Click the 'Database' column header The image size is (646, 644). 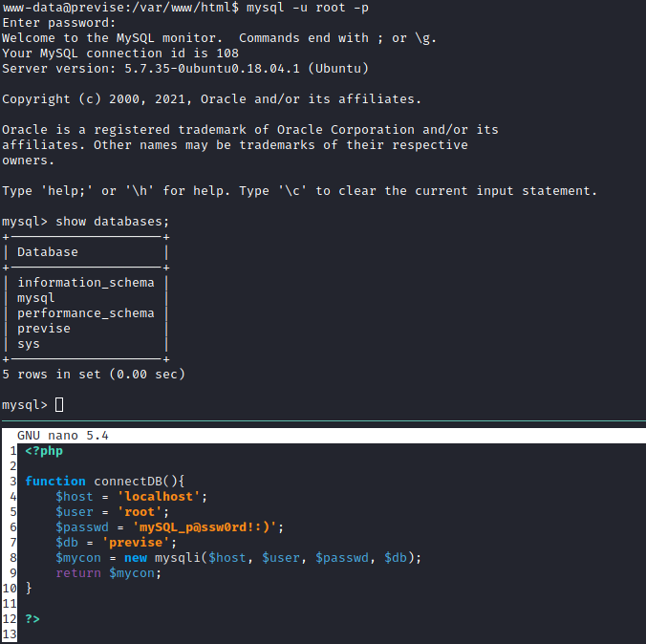pyautogui.click(x=48, y=251)
